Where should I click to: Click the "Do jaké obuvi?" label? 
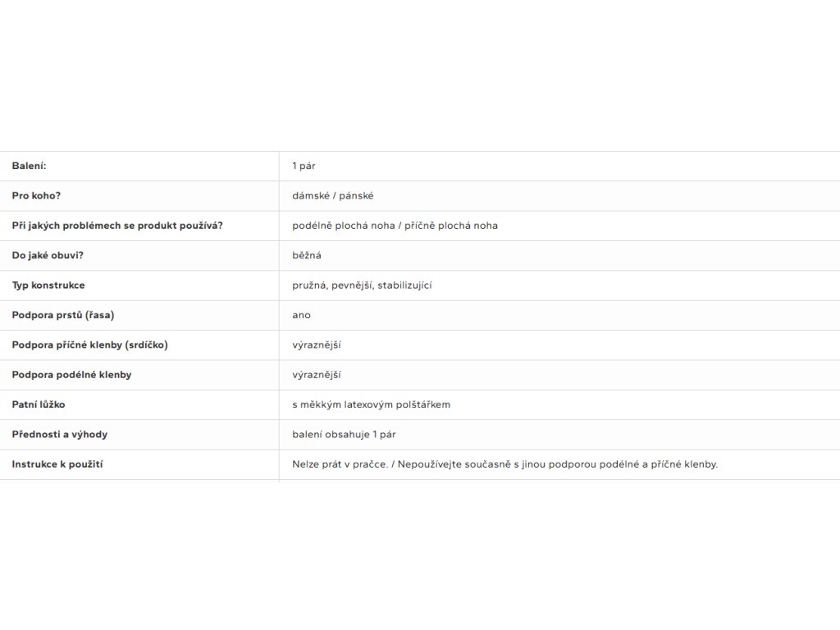(48, 255)
